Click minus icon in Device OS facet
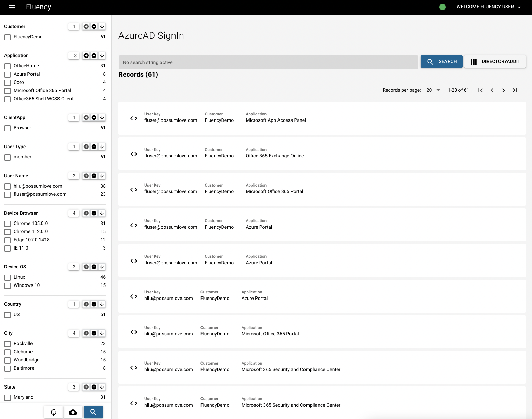 [94, 267]
